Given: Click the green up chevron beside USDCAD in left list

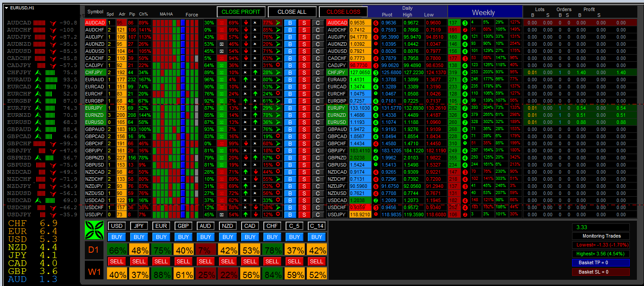Looking at the screenshot, I should (38, 200).
